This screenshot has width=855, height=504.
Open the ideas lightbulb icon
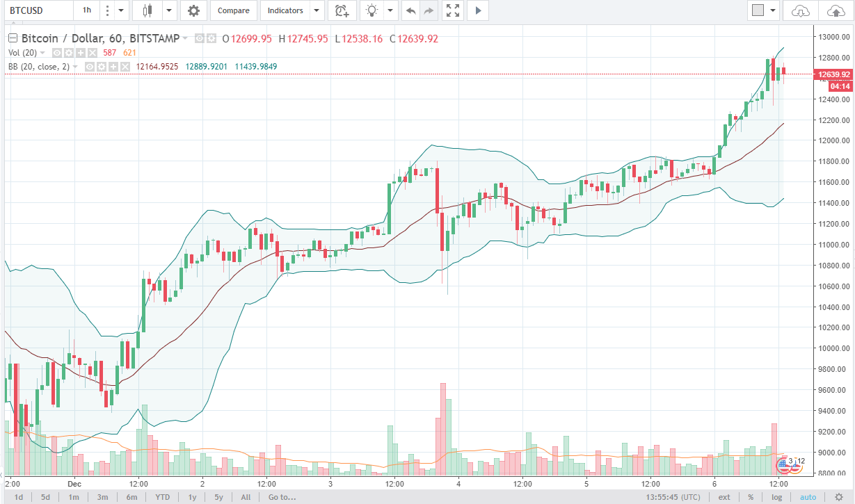pyautogui.click(x=372, y=10)
